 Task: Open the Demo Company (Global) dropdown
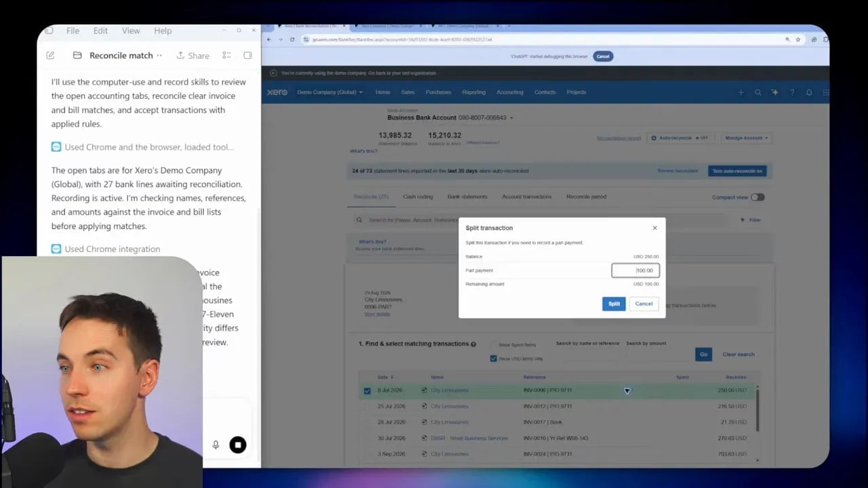click(x=330, y=92)
